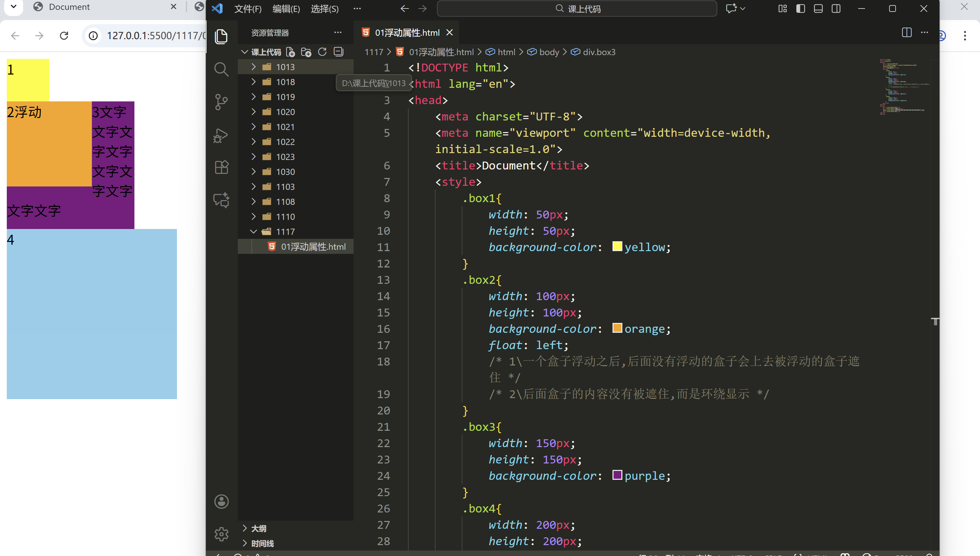The height and width of the screenshot is (556, 980).
Task: Click the orange color swatch in code
Action: (617, 328)
